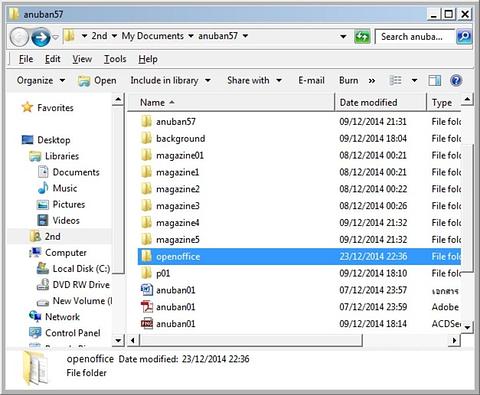The width and height of the screenshot is (480, 395).
Task: Click the DVD RW Drive icon
Action: [43, 285]
